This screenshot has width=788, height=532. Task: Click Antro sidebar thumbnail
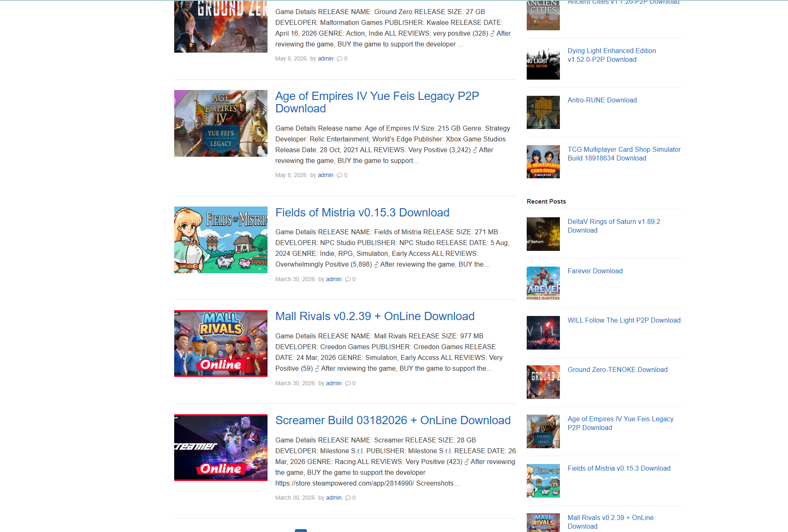click(543, 112)
